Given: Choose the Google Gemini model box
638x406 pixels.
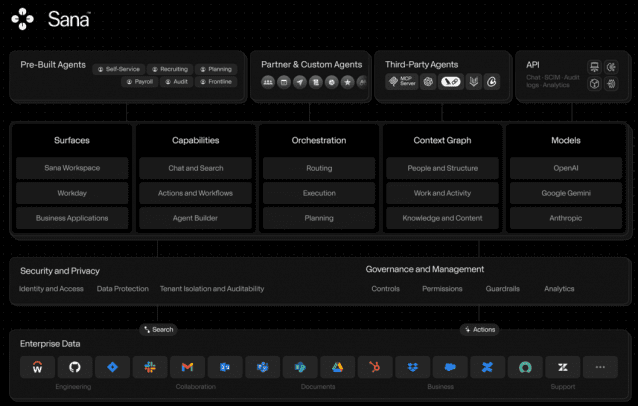Looking at the screenshot, I should coord(566,193).
